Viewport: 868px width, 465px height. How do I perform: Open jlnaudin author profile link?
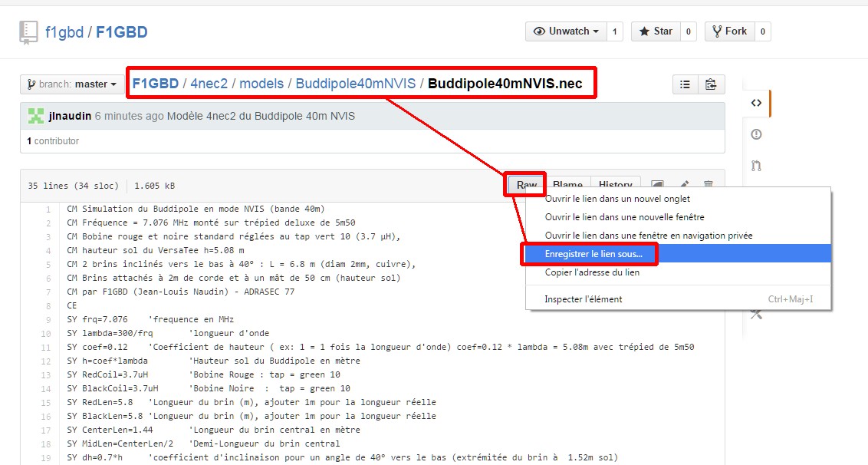point(70,117)
